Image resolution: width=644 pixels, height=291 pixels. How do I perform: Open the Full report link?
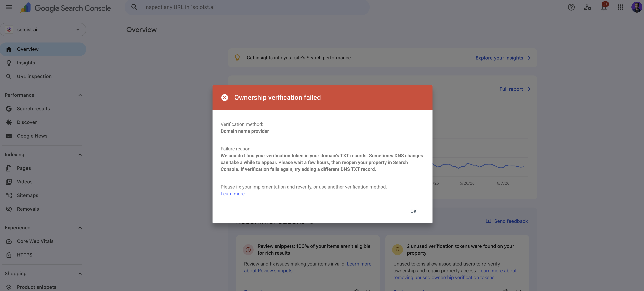click(x=511, y=89)
